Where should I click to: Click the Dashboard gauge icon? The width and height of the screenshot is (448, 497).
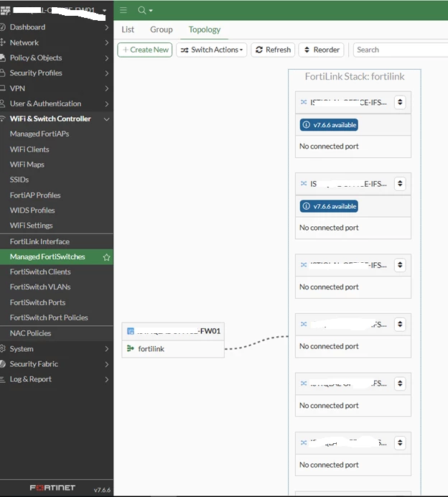3,27
